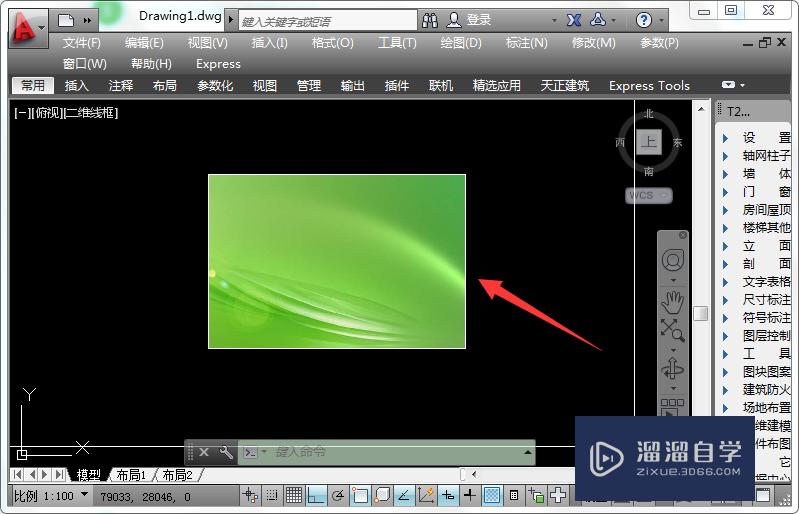Toggle Dynamic Input in status bar
The height and width of the screenshot is (514, 799).
(x=448, y=495)
